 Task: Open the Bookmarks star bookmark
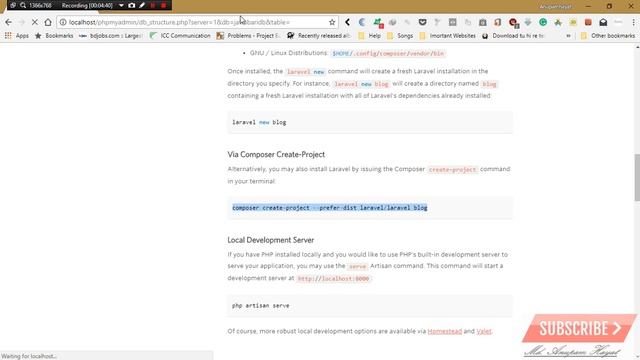54,36
